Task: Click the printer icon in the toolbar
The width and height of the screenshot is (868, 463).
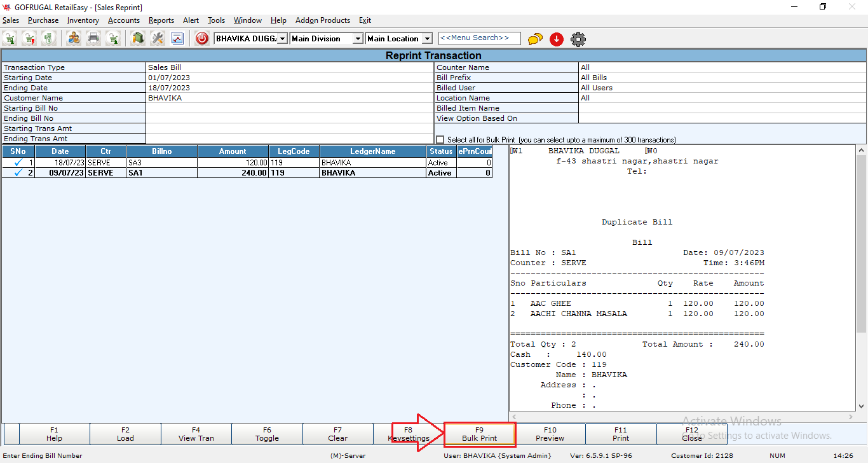Action: coord(93,38)
